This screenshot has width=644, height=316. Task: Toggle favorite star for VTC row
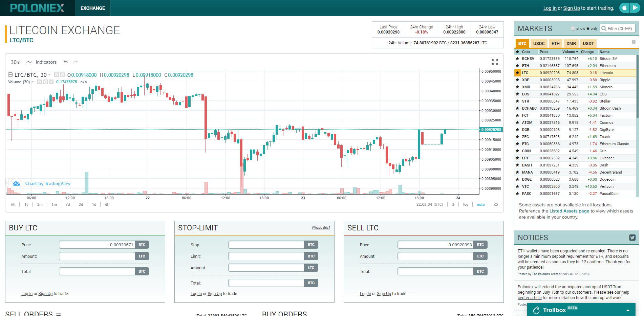click(x=517, y=186)
